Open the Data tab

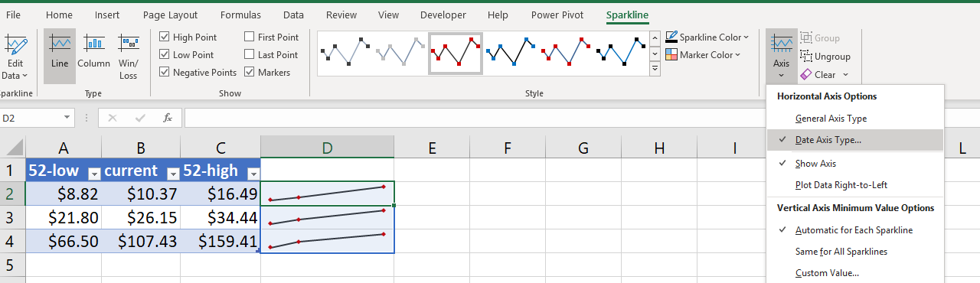click(293, 15)
